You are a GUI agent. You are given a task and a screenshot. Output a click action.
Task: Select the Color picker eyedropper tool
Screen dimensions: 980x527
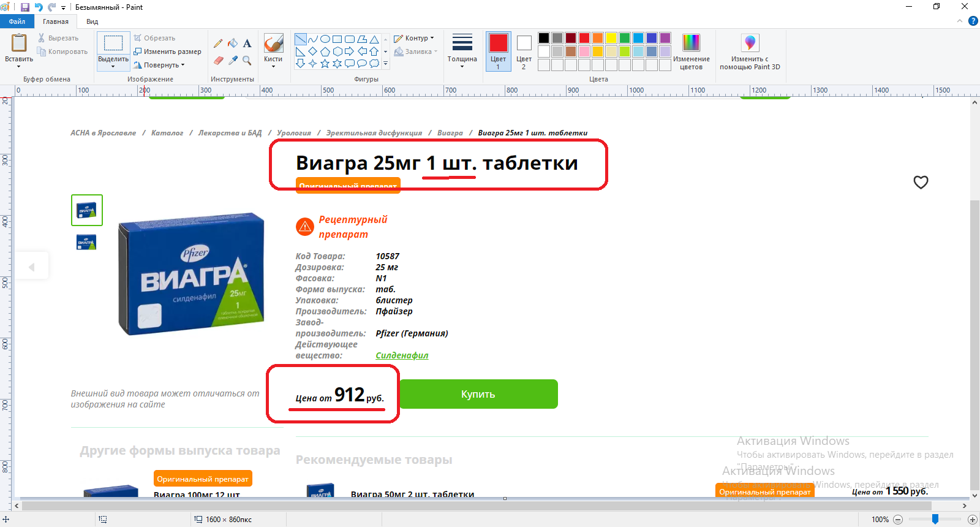tap(233, 61)
